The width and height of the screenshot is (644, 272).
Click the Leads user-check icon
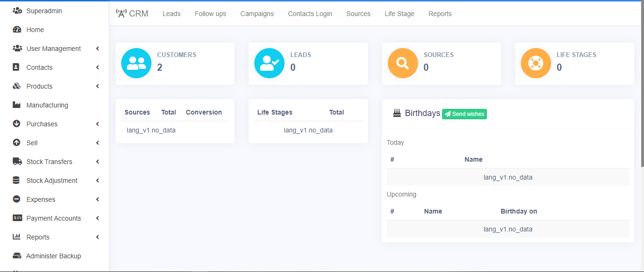[269, 63]
